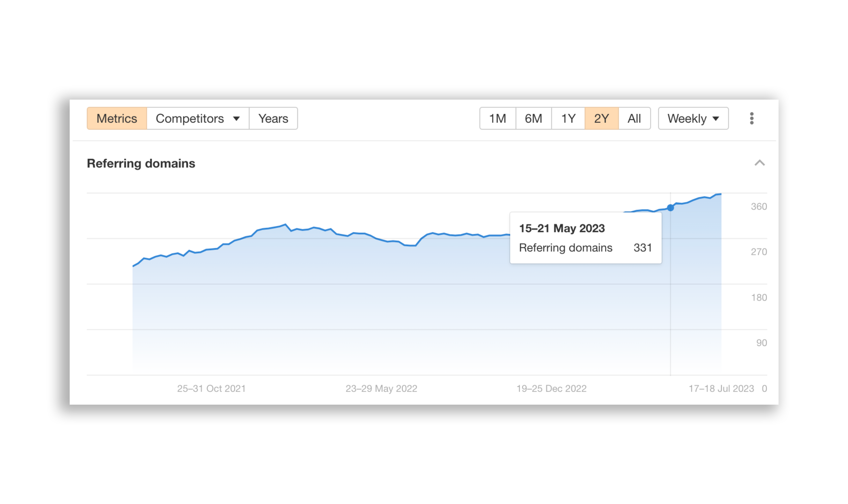Select the 6M time range
Screen dimensions: 848x504
(x=533, y=118)
